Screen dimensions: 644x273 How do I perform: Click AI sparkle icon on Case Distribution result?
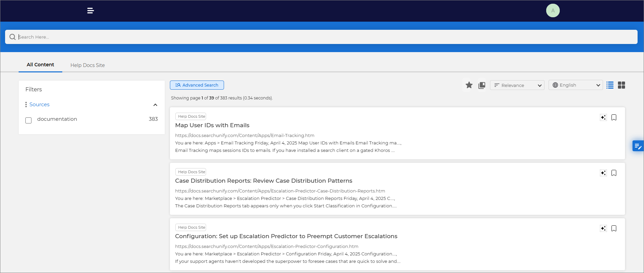(x=603, y=173)
